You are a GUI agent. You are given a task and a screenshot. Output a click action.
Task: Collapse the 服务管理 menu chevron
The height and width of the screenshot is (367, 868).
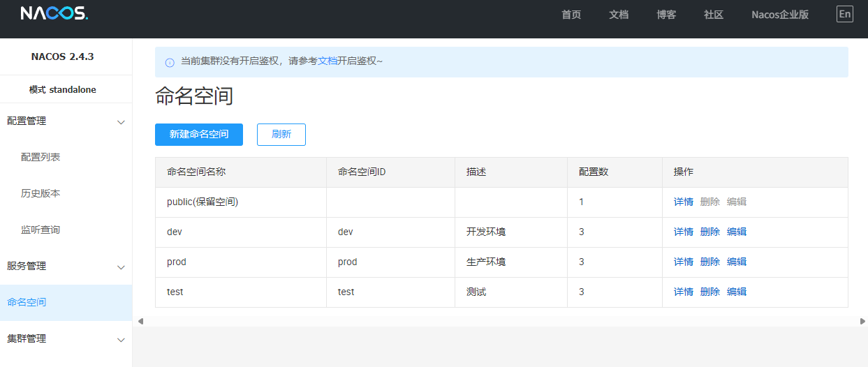(121, 267)
